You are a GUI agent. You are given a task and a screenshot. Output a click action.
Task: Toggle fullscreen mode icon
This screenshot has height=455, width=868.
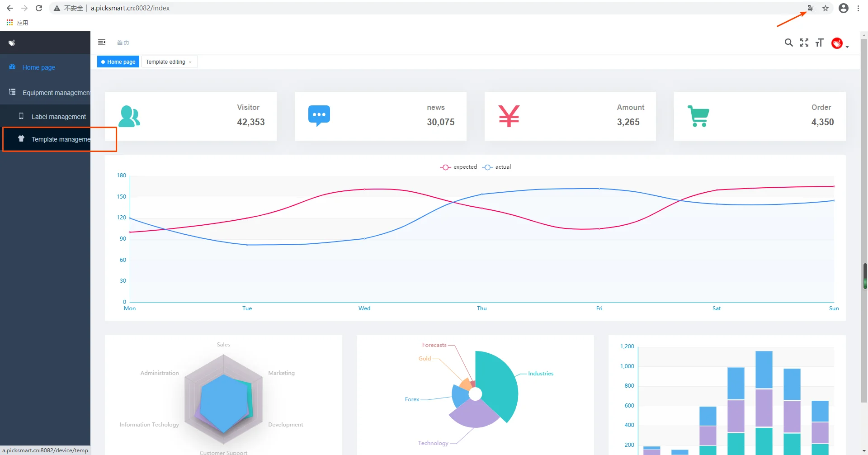804,43
